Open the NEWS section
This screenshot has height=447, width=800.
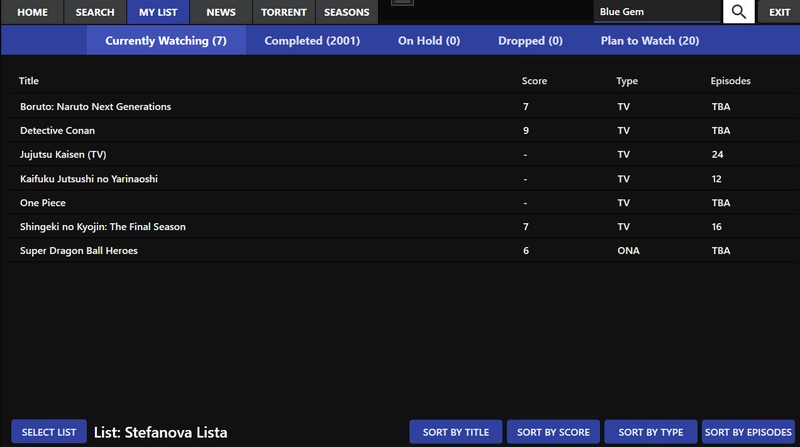(221, 12)
